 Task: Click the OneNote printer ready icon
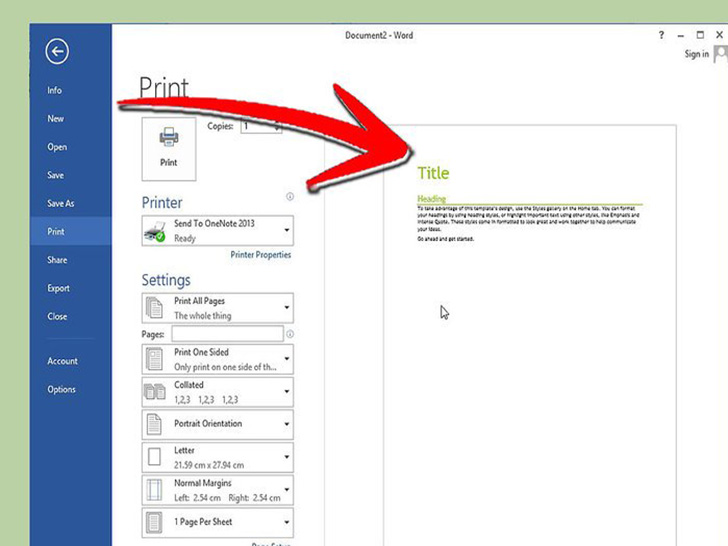pos(155,231)
